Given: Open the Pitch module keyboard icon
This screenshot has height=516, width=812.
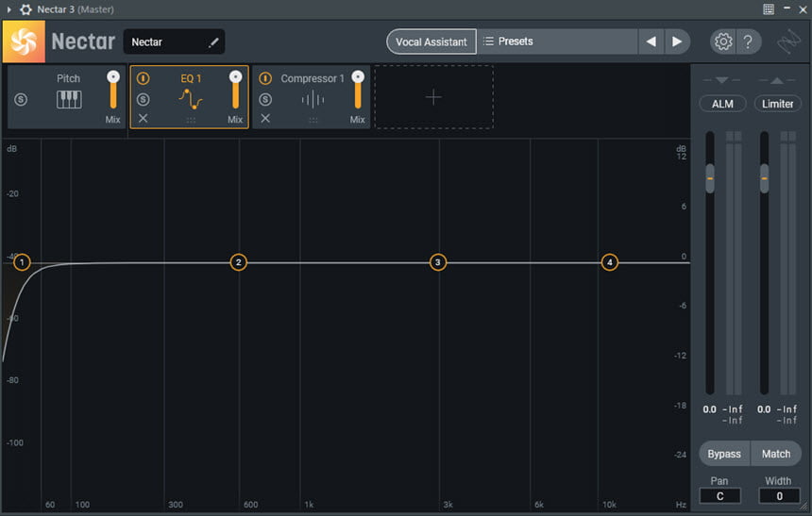Looking at the screenshot, I should pyautogui.click(x=69, y=99).
